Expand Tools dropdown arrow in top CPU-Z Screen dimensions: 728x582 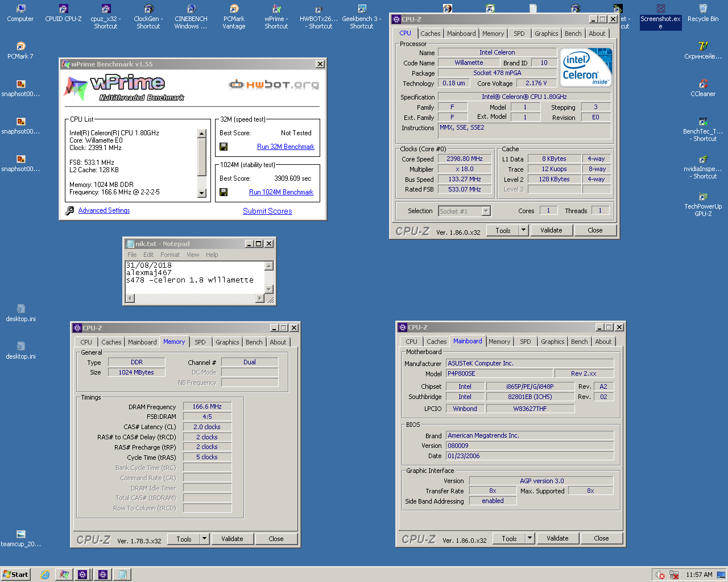coord(523,230)
